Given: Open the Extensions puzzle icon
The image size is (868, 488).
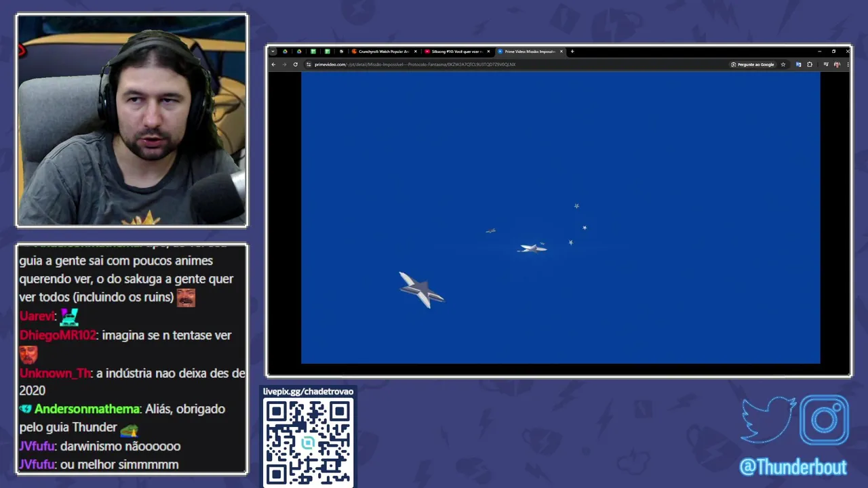Looking at the screenshot, I should (810, 64).
